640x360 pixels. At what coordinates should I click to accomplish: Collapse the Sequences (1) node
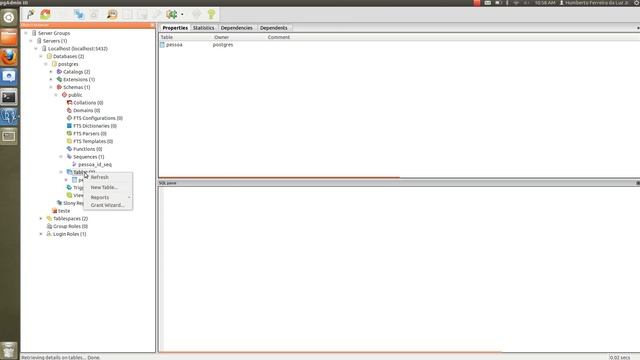coord(61,157)
